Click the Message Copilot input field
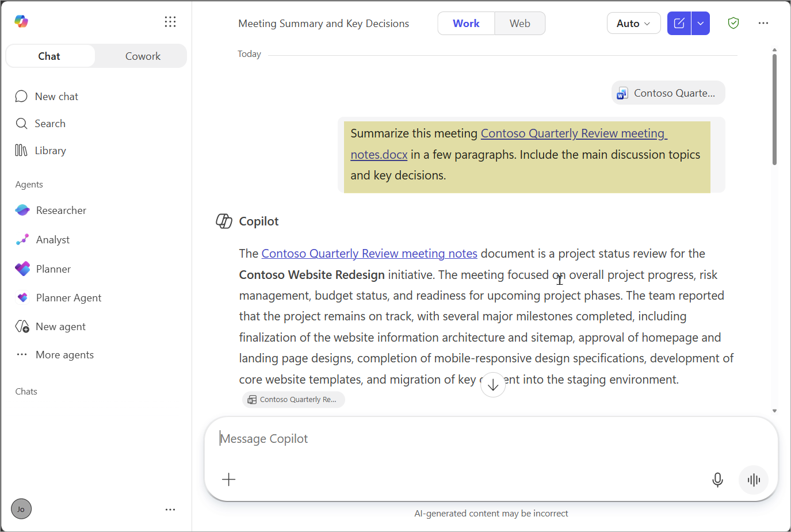This screenshot has height=532, width=791. pyautogui.click(x=491, y=439)
